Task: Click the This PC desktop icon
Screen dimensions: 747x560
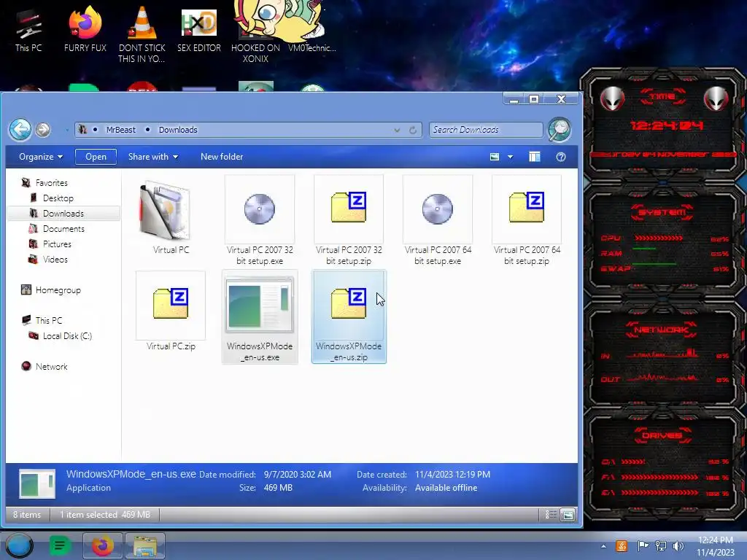Action: tap(28, 30)
